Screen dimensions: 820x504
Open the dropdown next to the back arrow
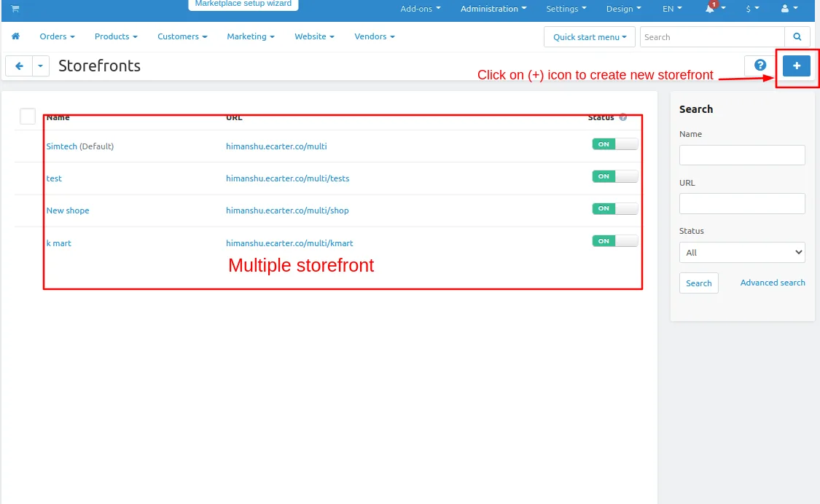[x=41, y=66]
